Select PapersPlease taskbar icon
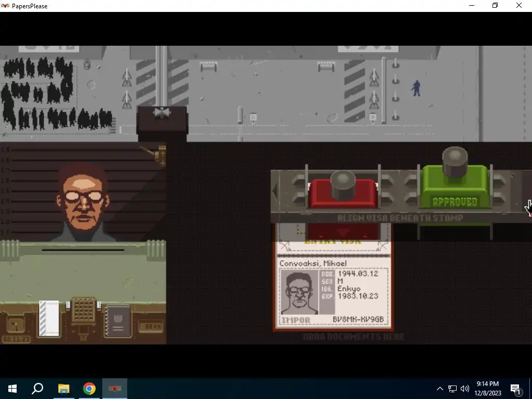 point(115,389)
